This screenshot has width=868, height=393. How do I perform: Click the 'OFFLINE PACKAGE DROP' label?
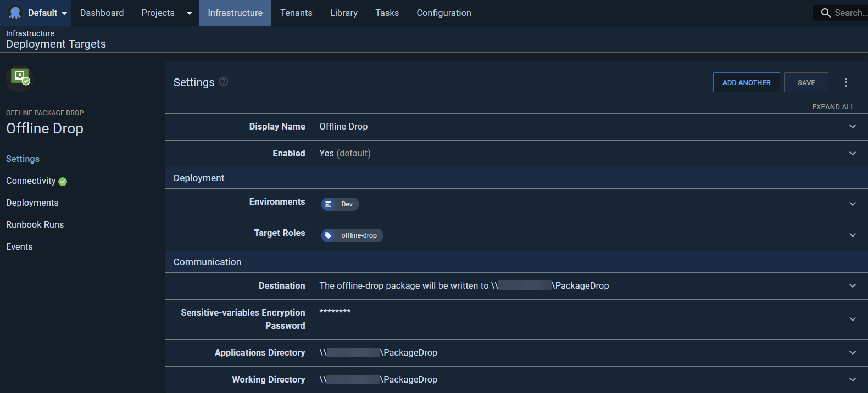click(x=45, y=113)
